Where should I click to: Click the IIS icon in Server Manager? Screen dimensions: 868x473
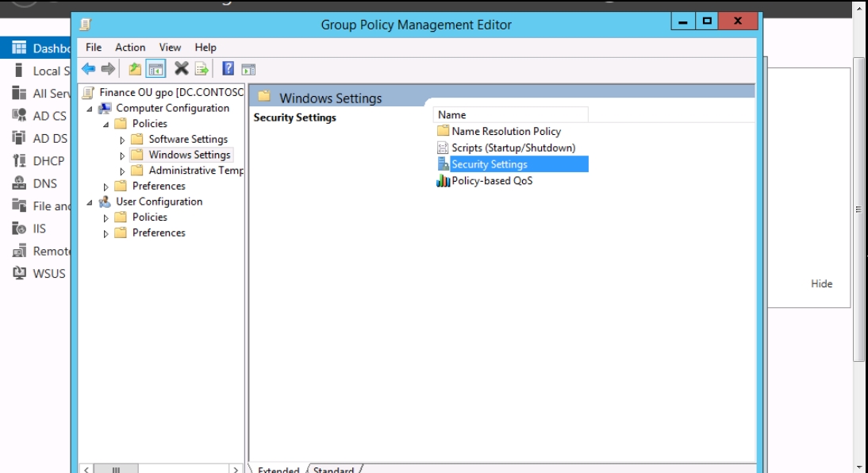coord(19,229)
